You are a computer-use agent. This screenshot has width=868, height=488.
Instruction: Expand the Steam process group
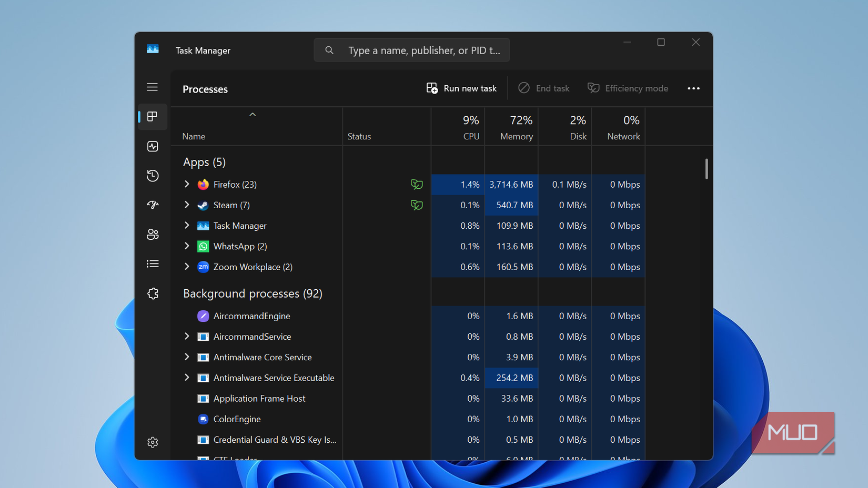click(187, 205)
